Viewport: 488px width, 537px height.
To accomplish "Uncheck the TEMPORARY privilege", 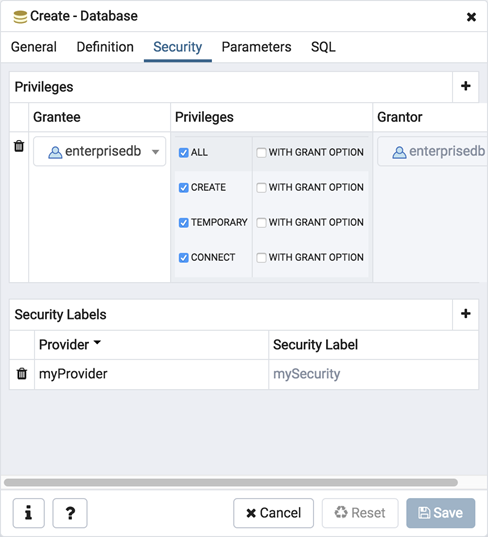I will (184, 223).
